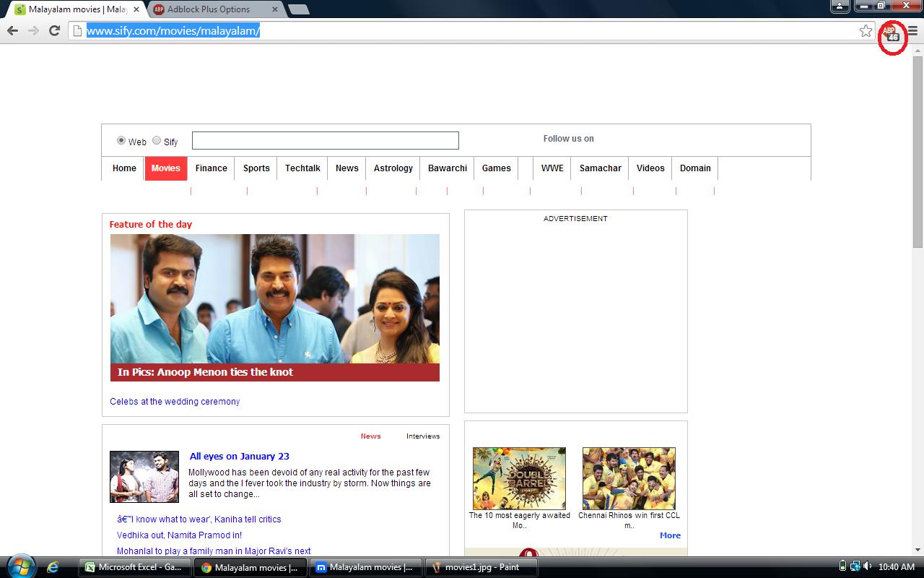
Task: Open the volume icon in system tray
Action: click(868, 567)
